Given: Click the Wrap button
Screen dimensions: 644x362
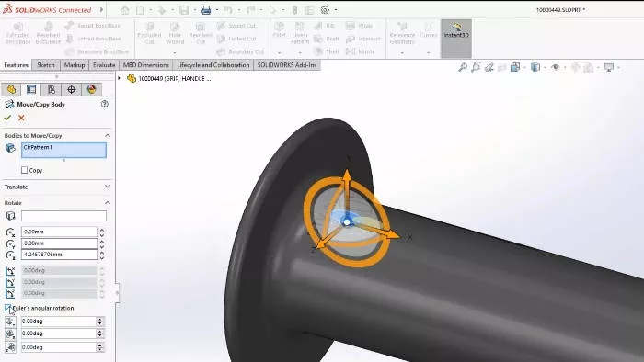Looking at the screenshot, I should [x=360, y=26].
